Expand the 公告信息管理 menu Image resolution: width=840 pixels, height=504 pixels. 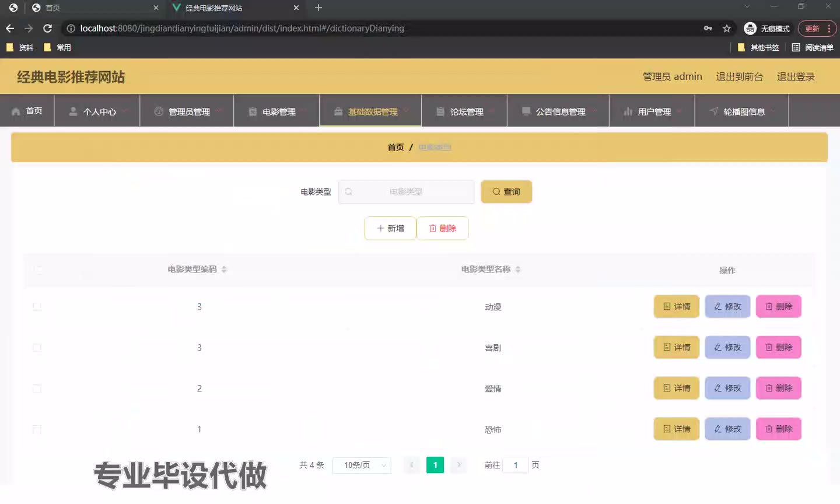pos(558,111)
